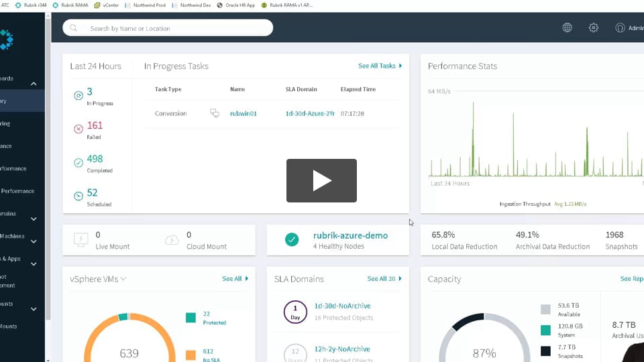Expand the Mounts sidebar chevron
This screenshot has width=644, height=362.
34,309
